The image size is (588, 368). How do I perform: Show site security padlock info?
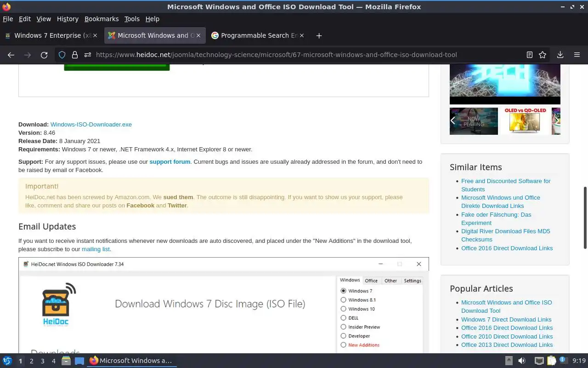(75, 55)
